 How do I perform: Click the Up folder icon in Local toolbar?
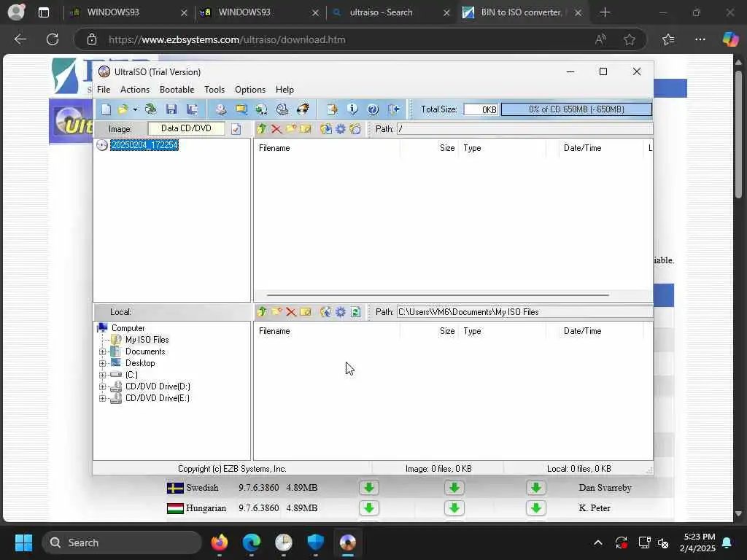262,312
